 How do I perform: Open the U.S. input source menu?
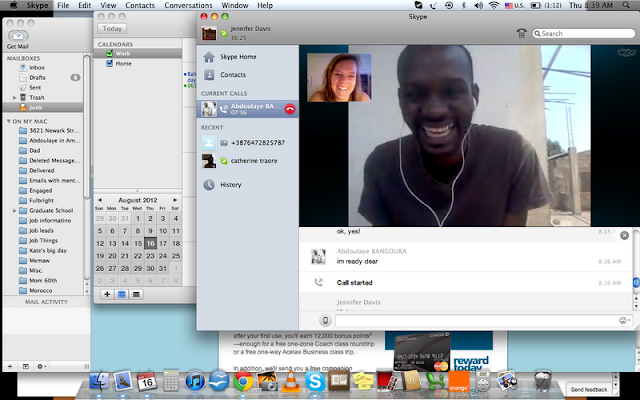point(514,5)
